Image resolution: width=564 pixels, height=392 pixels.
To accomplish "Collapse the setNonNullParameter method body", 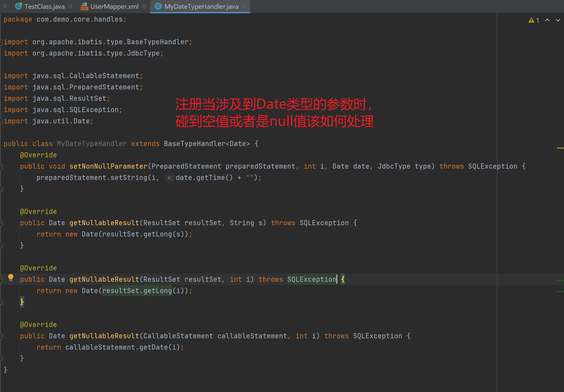I will [x=1, y=167].
